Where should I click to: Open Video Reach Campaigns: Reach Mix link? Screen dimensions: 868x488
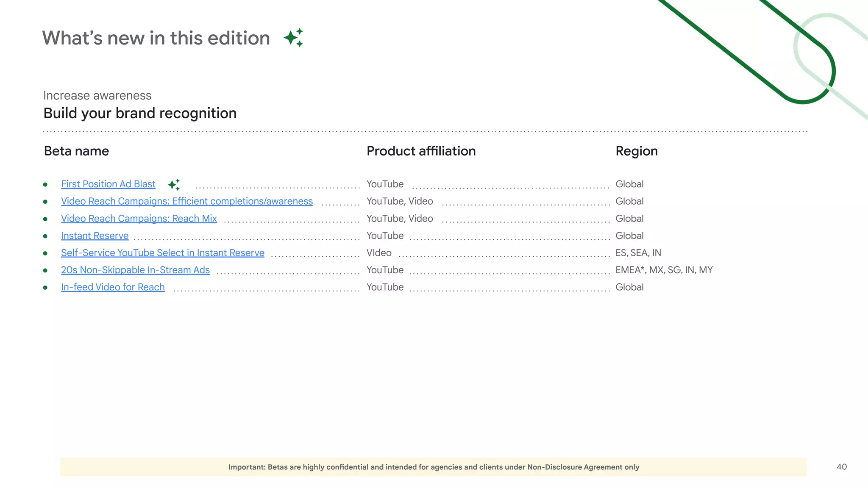[139, 219]
